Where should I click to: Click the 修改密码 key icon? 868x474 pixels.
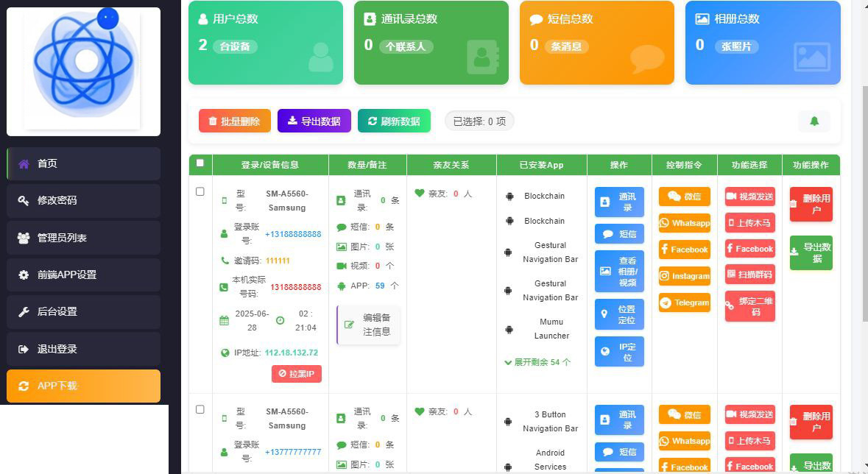pos(24,200)
